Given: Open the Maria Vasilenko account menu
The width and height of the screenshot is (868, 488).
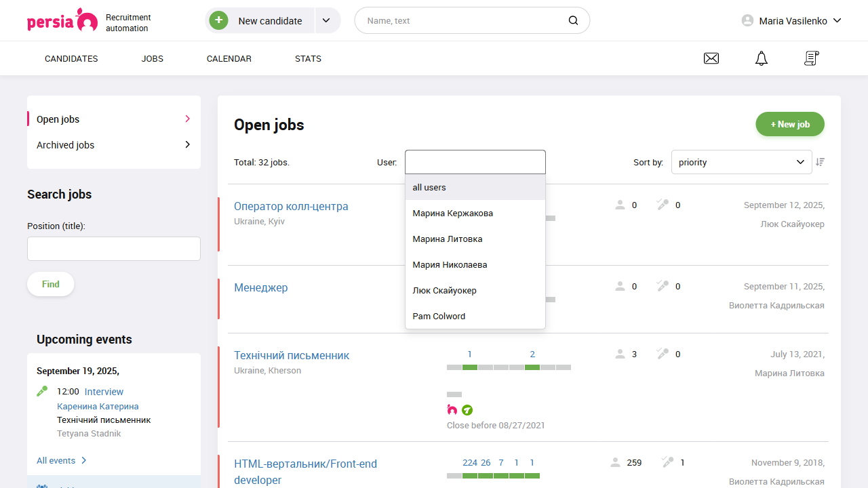Looking at the screenshot, I should [791, 20].
